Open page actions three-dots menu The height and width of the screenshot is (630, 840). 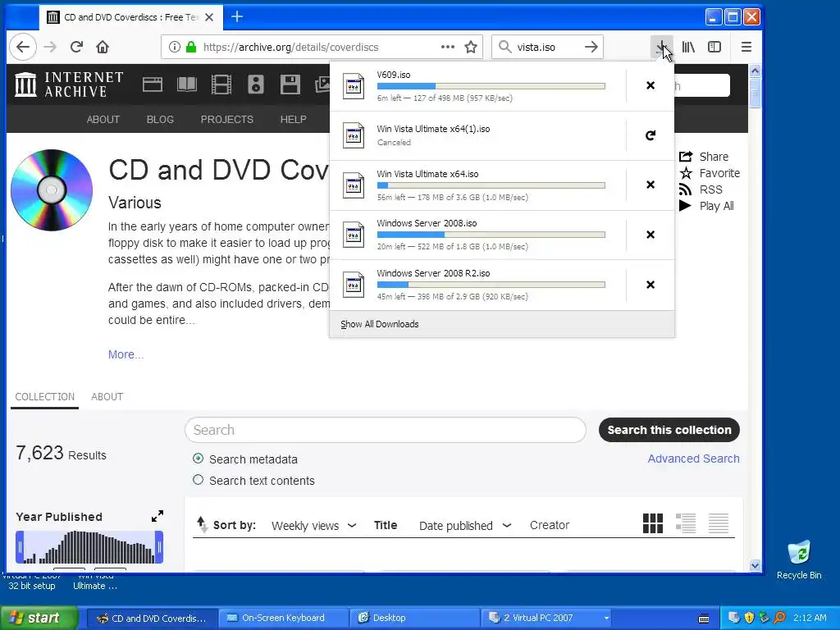447,47
